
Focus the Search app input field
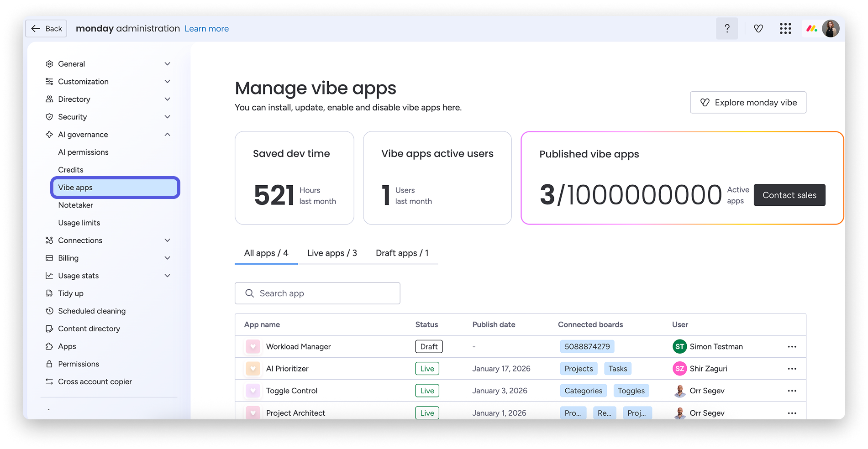[317, 293]
